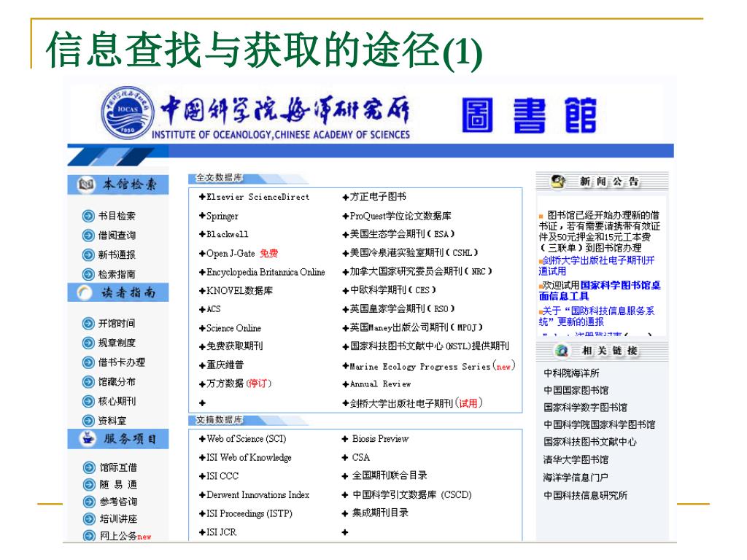
Task: Click the bullet icon beside 培训讲座
Action: (89, 519)
